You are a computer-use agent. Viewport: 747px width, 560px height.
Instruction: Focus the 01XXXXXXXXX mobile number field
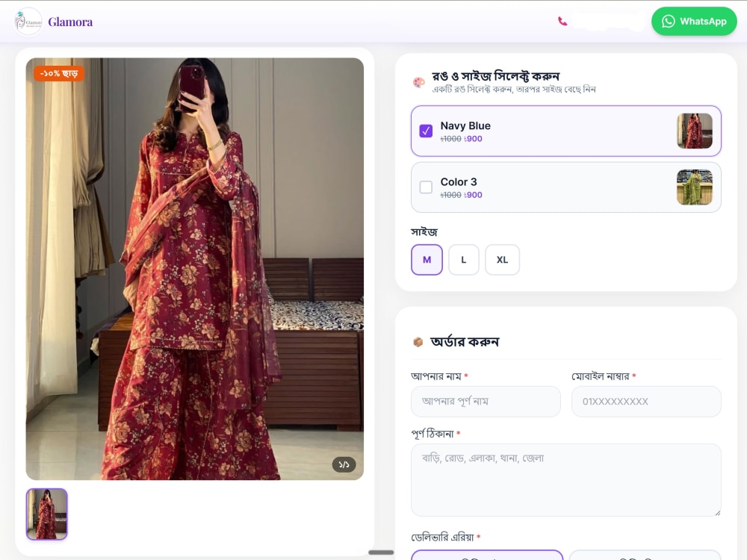click(646, 402)
